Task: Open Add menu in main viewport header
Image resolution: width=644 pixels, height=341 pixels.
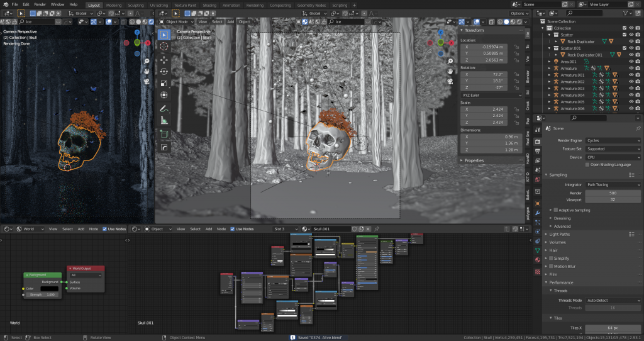Action: click(230, 22)
